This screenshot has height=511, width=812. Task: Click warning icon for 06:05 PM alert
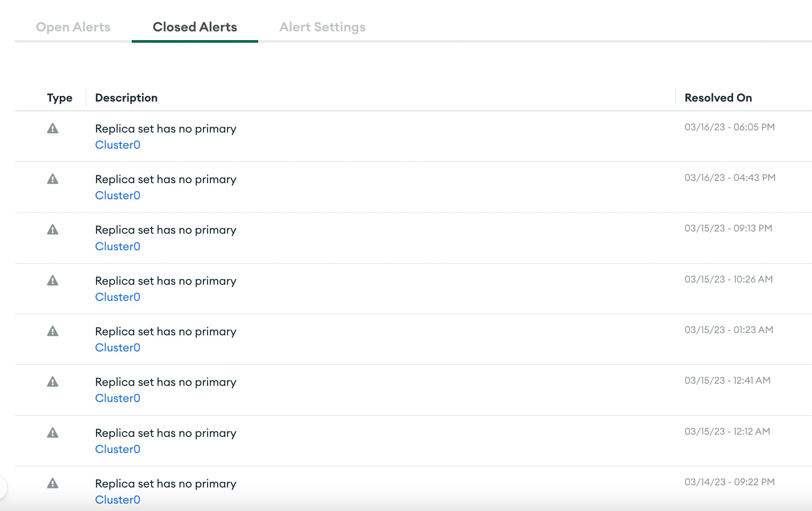click(53, 129)
